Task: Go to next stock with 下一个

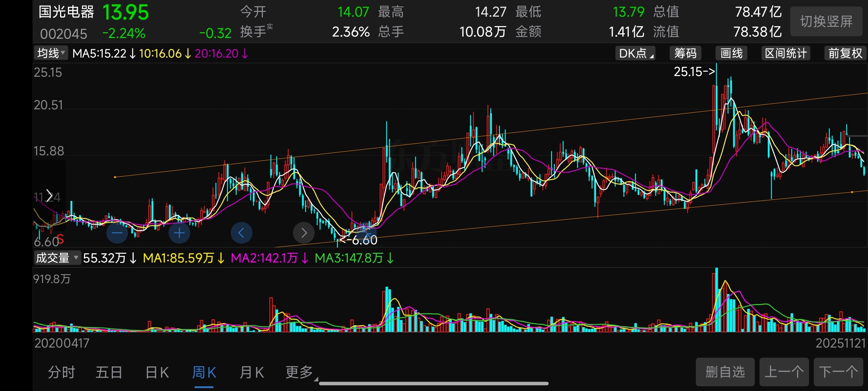Action: tap(838, 372)
